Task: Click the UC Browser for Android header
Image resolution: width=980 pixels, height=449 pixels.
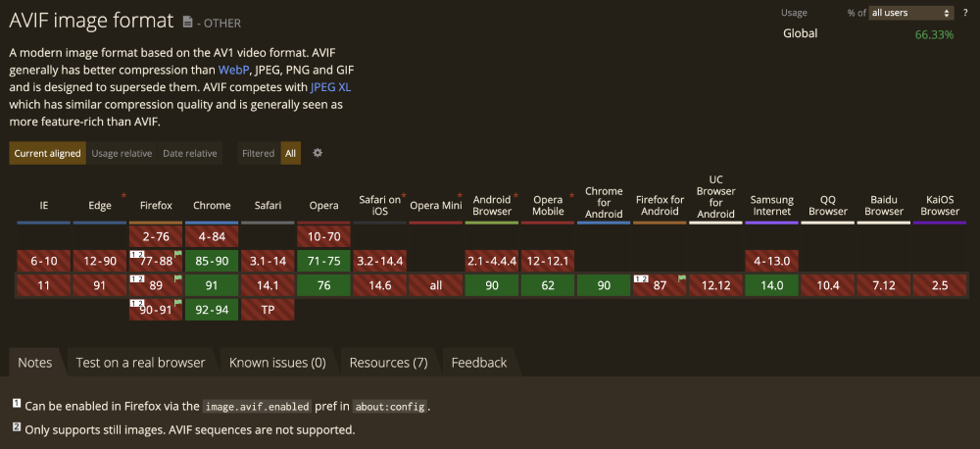Action: tap(716, 197)
